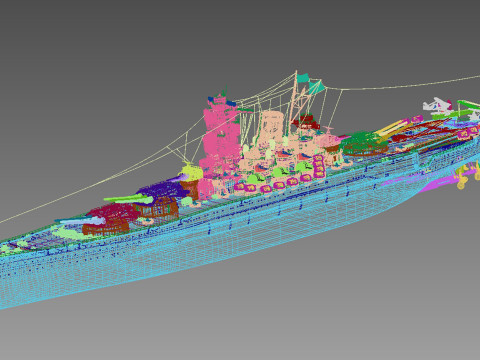Select the white seaplane at the stern

pyautogui.click(x=437, y=106)
